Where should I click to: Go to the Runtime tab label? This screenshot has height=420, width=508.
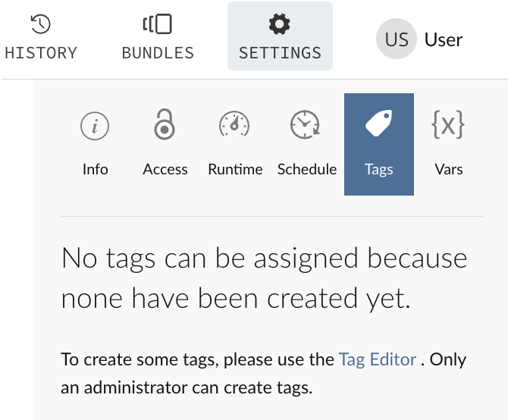(x=235, y=169)
